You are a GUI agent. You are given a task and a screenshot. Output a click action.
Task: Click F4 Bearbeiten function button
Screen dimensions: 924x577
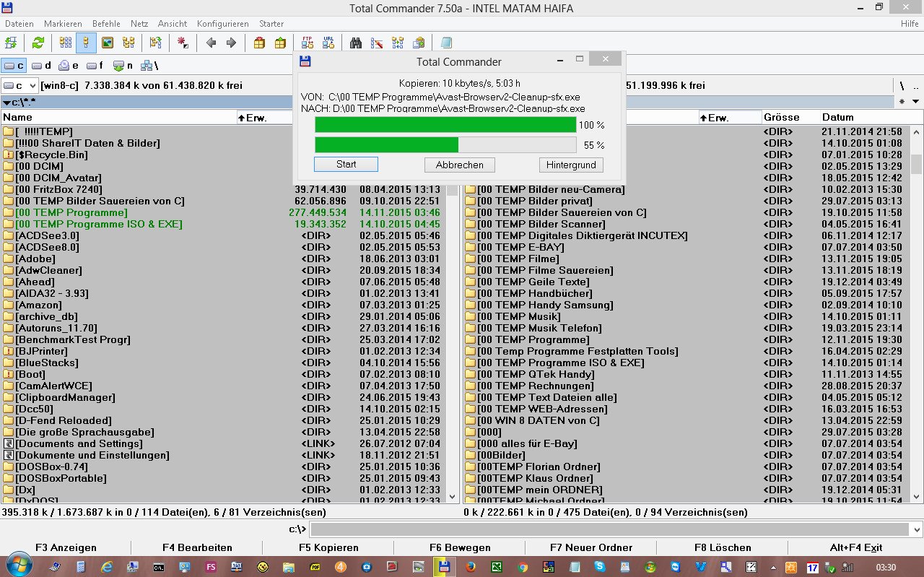click(197, 547)
